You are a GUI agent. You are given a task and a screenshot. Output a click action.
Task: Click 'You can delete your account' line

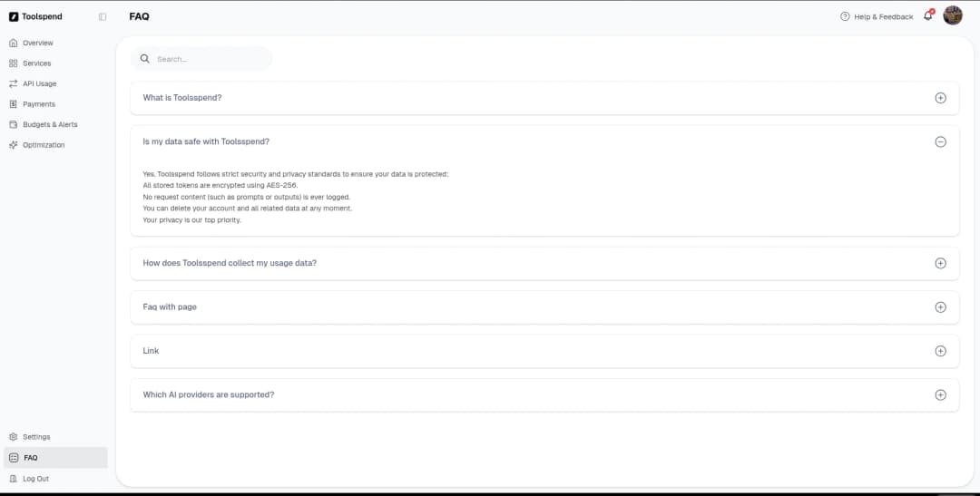(248, 208)
